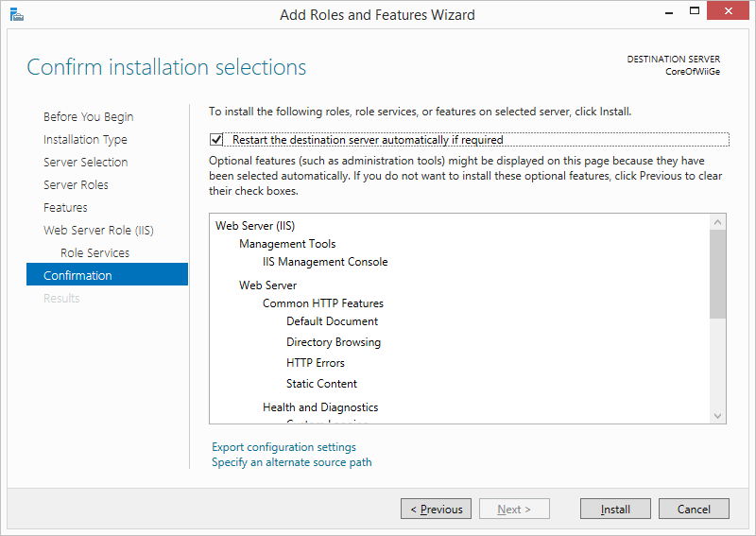This screenshot has width=756, height=536.
Task: Select Management Tools entry in list
Action: (x=287, y=244)
